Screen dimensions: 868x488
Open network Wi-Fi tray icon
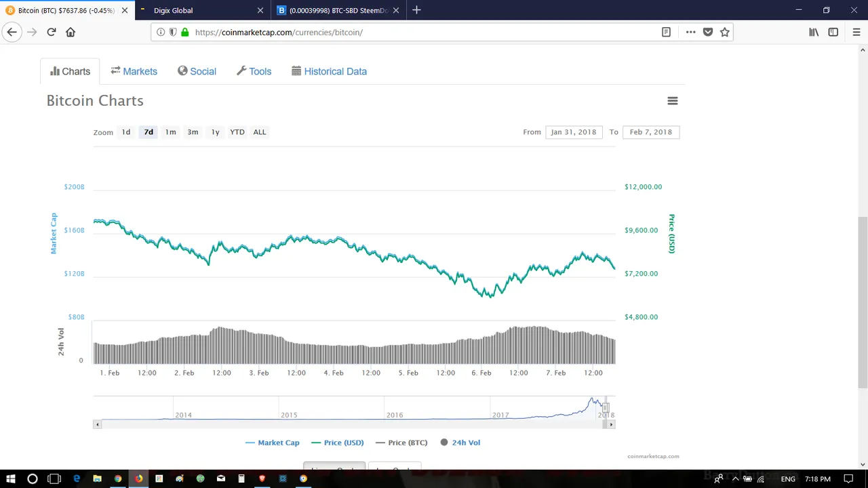tap(761, 479)
